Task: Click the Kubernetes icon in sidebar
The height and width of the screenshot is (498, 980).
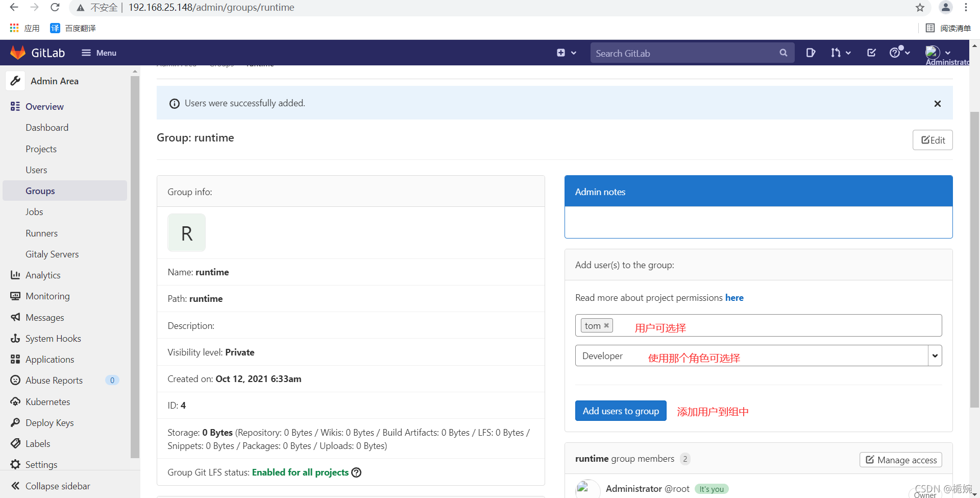Action: tap(15, 401)
